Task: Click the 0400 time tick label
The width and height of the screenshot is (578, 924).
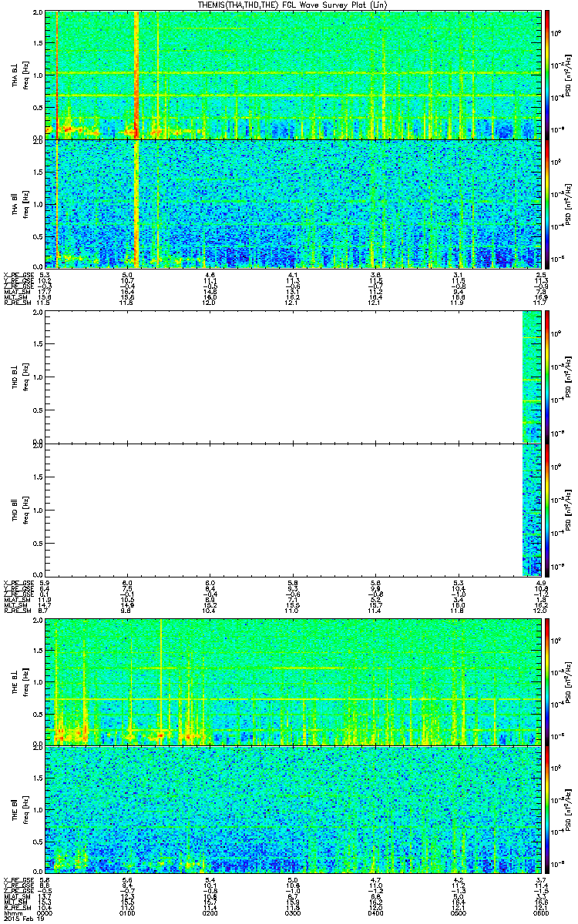Action: pos(375,913)
